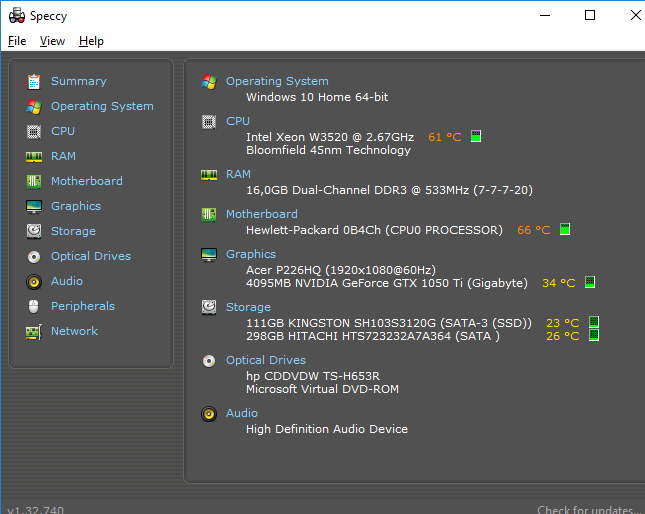Click the CPU chip icon in sidebar

pos(34,132)
